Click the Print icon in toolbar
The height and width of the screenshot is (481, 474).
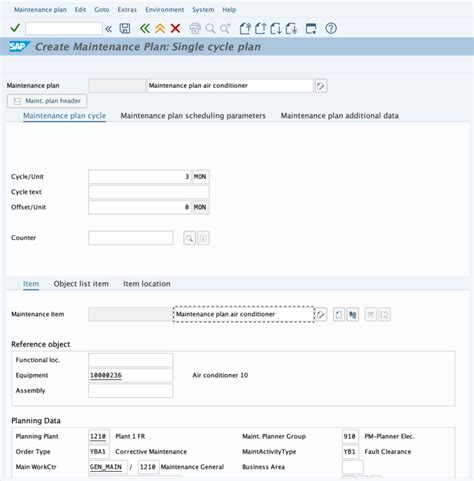195,28
